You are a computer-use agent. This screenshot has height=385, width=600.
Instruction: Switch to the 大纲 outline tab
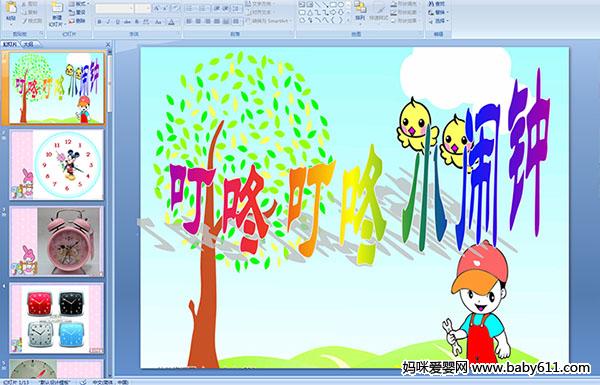(28, 44)
